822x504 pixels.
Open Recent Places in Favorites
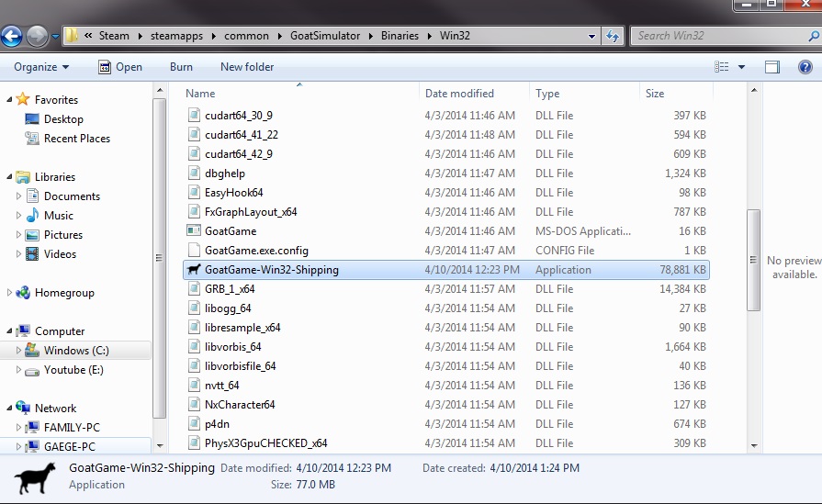77,139
